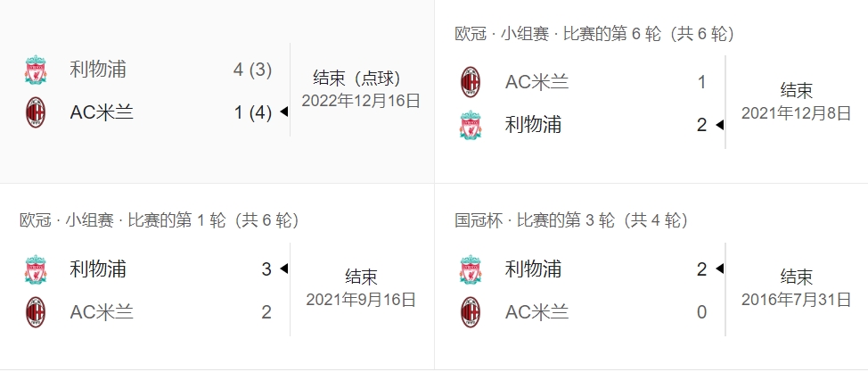Click AC Milan crest in September 2021 match
The width and height of the screenshot is (868, 372).
tap(36, 311)
